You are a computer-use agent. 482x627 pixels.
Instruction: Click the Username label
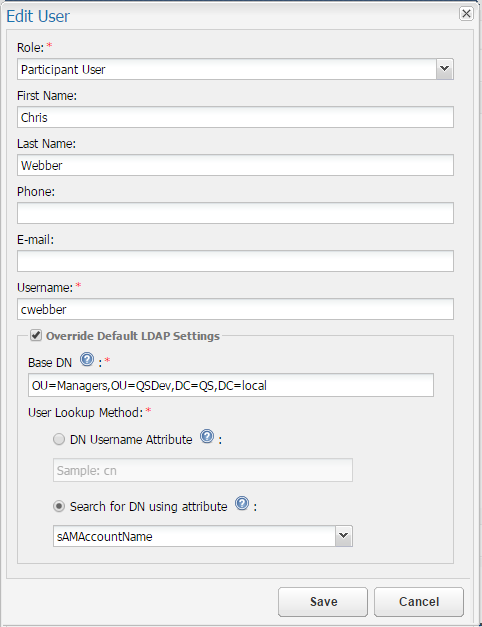point(45,288)
